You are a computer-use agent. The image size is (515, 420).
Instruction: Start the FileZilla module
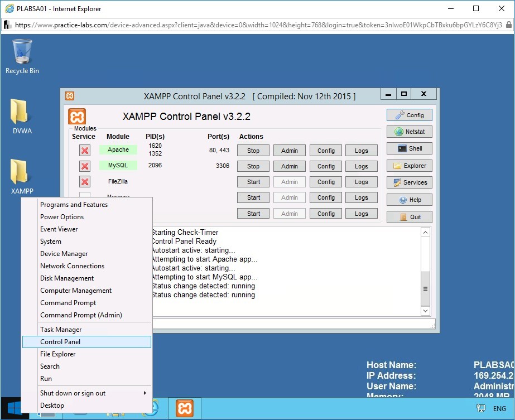253,182
